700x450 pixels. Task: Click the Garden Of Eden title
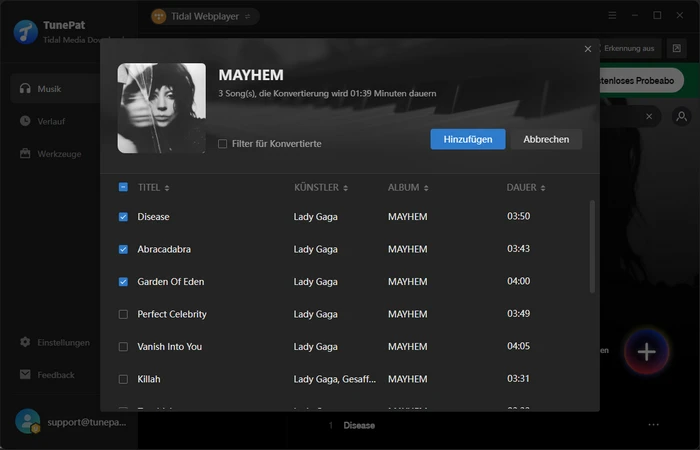171,282
